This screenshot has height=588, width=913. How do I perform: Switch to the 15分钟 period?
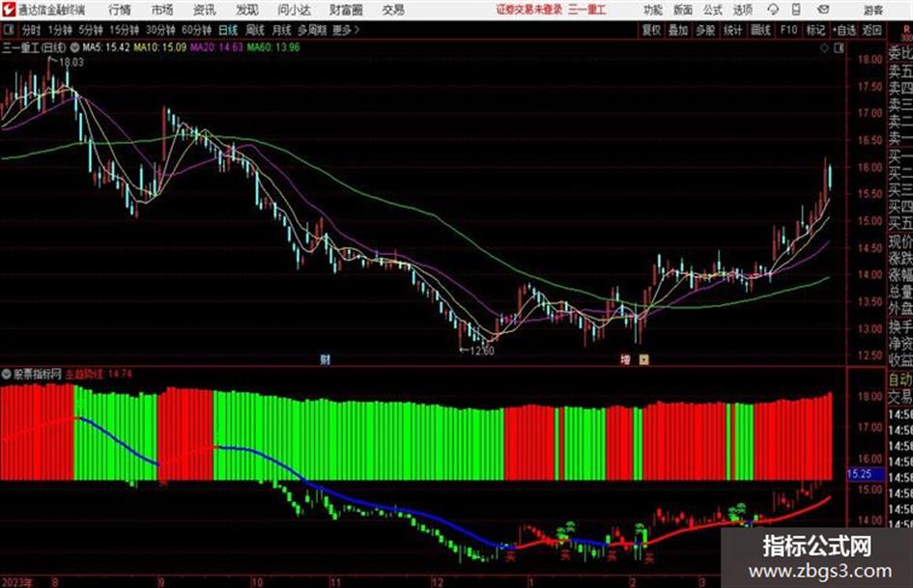click(x=125, y=30)
